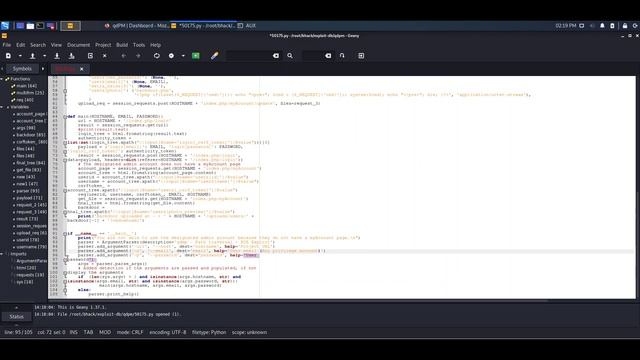Click the 02:19 PM panel clock
This screenshot has width=640, height=360.
click(x=566, y=26)
